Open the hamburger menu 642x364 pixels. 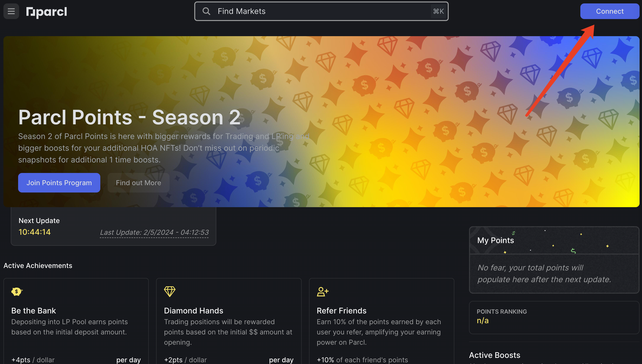11,11
